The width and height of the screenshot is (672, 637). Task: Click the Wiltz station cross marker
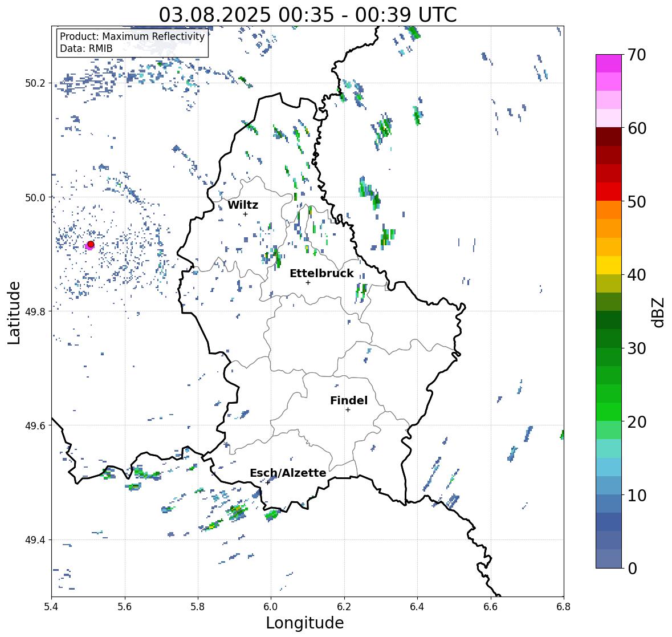point(245,214)
